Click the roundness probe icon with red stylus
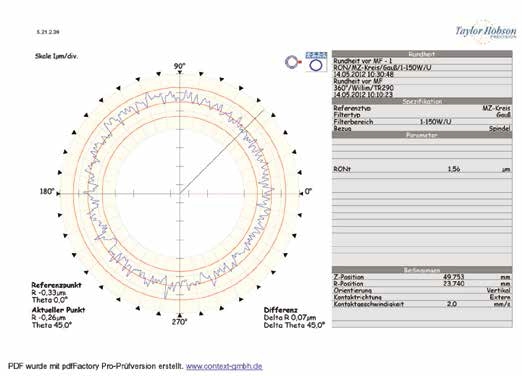522x376 pixels. (x=293, y=62)
